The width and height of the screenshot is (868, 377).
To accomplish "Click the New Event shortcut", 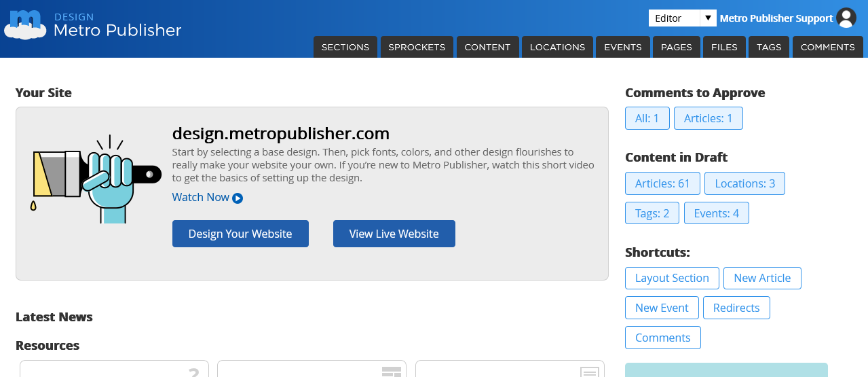I will tap(662, 308).
